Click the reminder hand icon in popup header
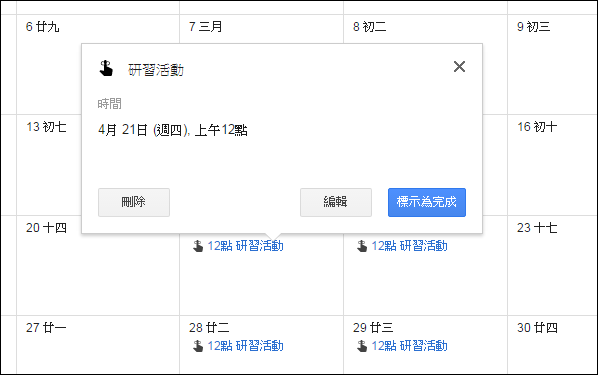The width and height of the screenshot is (598, 375). [106, 69]
